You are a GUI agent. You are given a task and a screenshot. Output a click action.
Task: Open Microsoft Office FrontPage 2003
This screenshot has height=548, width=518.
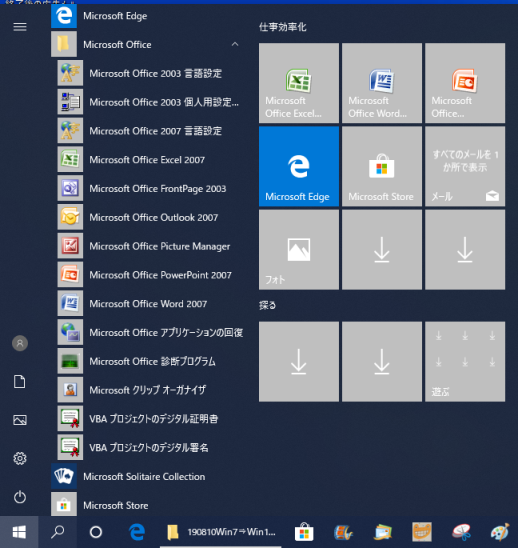point(150,189)
